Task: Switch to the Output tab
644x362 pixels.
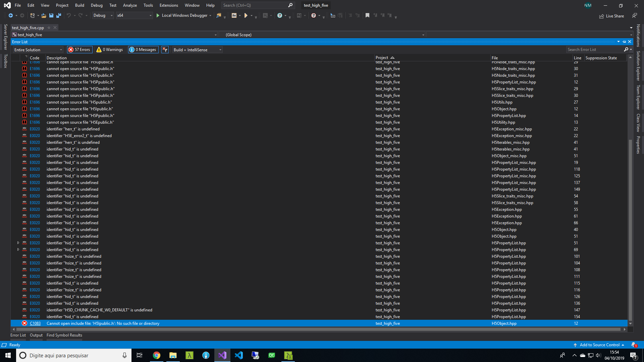Action: [x=36, y=335]
